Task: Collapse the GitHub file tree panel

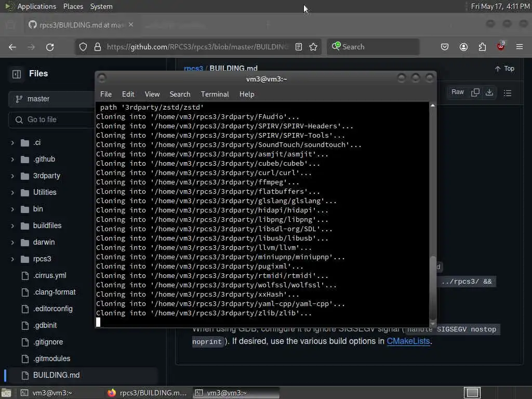Action: [17, 74]
